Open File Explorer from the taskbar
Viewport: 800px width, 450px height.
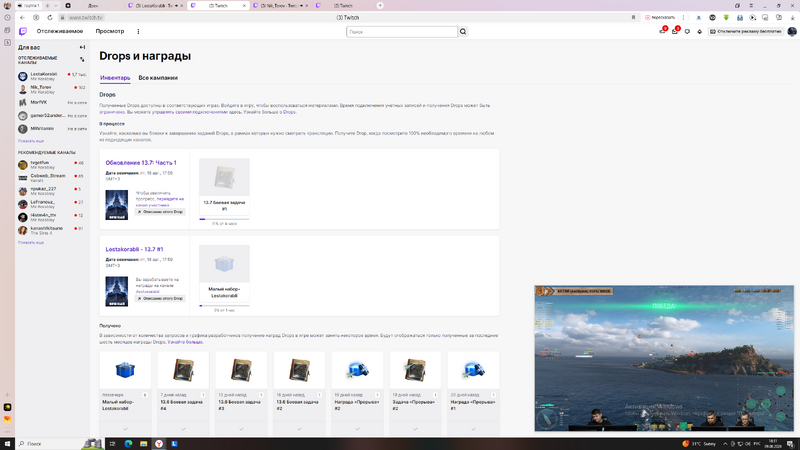[x=143, y=444]
